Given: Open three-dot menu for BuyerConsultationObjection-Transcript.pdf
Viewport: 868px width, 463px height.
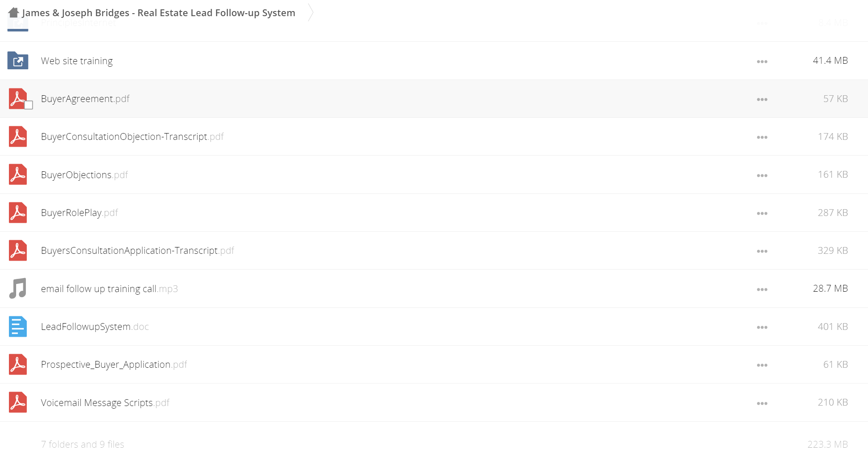Looking at the screenshot, I should (762, 137).
